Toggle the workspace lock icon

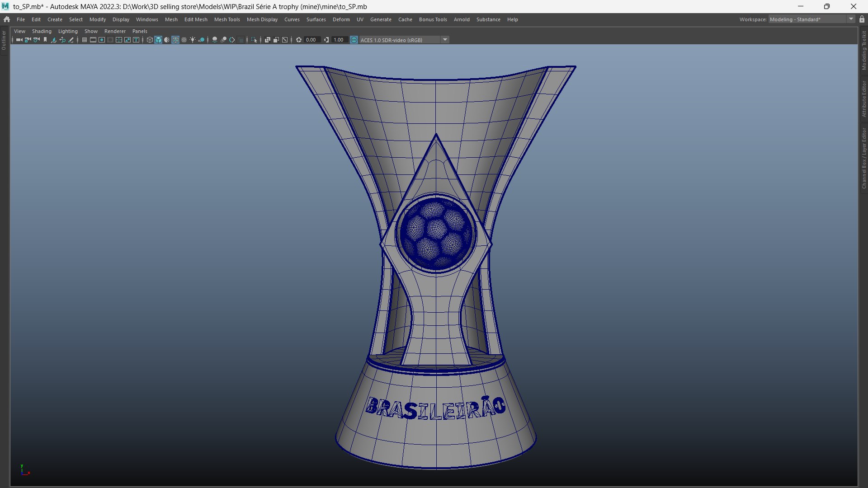point(862,19)
